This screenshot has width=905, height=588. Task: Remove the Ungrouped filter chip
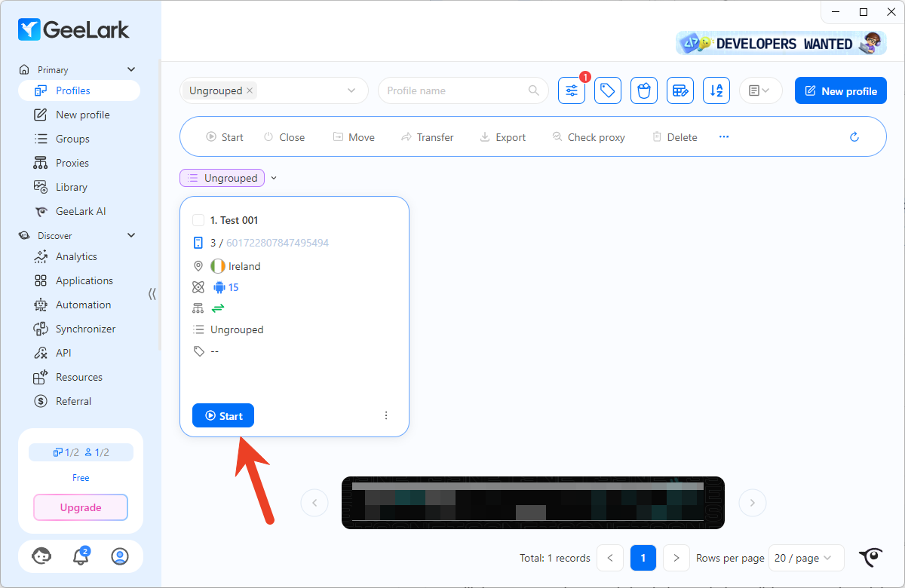(250, 90)
